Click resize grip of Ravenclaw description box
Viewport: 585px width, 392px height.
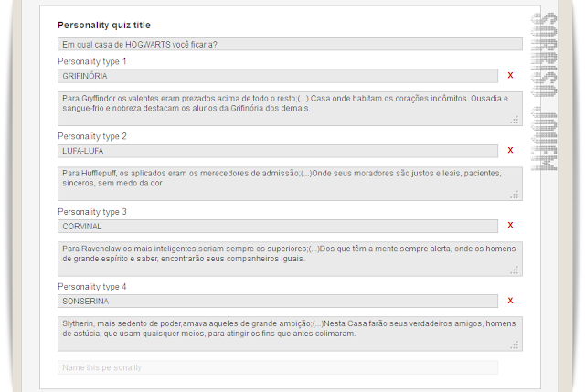515,270
